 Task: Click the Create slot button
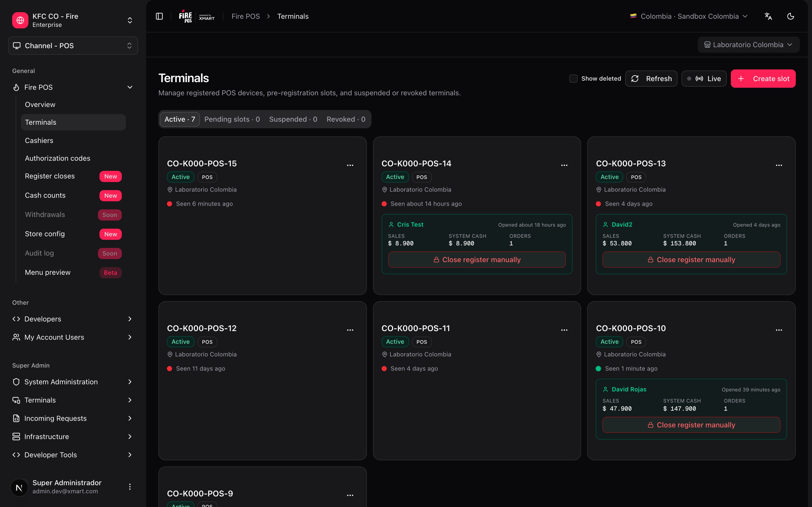[763, 79]
